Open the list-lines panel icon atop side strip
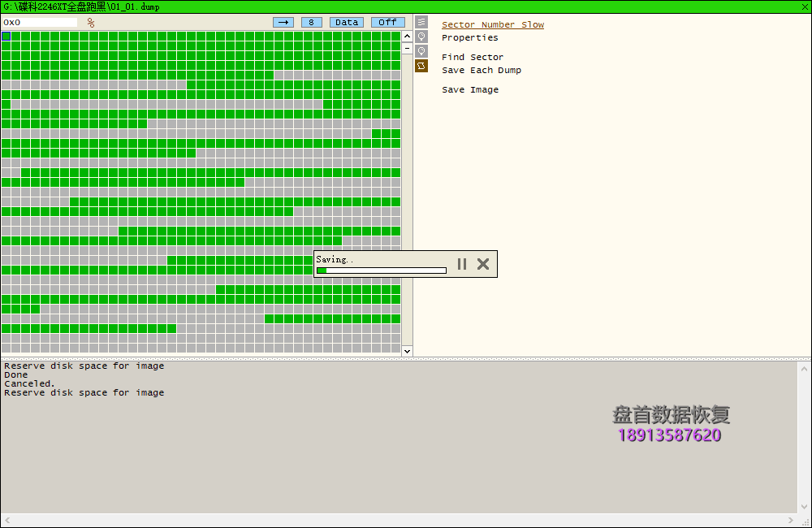 [x=421, y=22]
